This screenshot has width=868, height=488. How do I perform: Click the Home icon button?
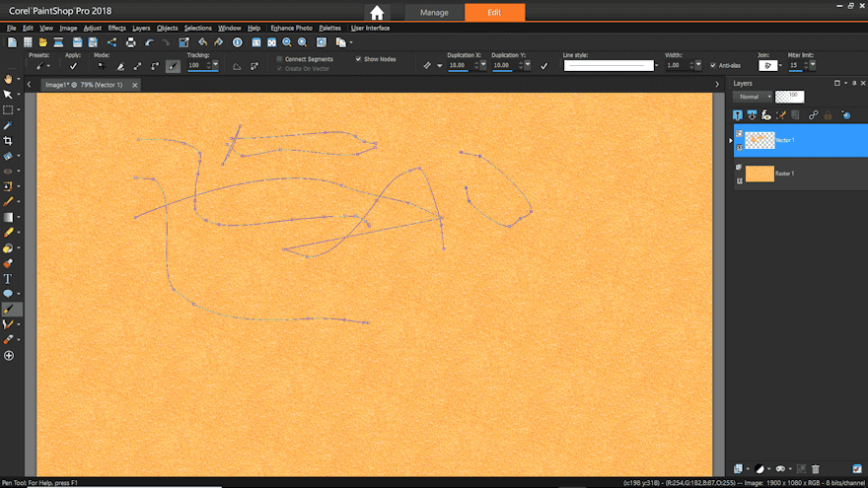[x=377, y=13]
